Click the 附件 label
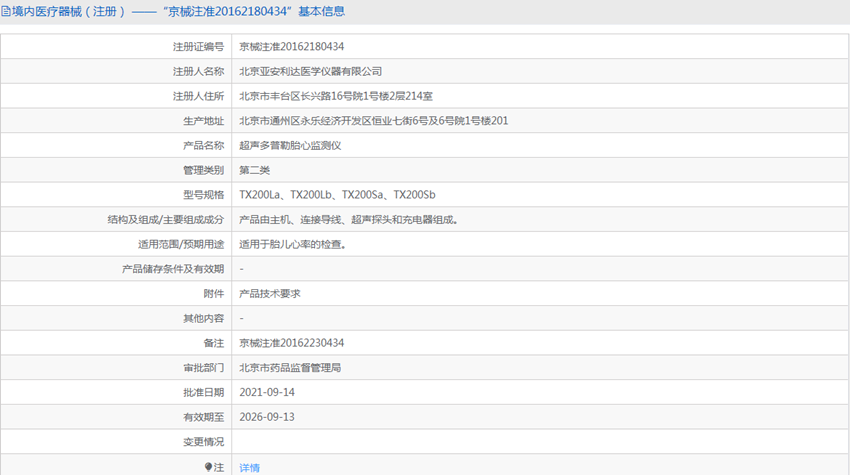The width and height of the screenshot is (850, 475). [x=214, y=294]
